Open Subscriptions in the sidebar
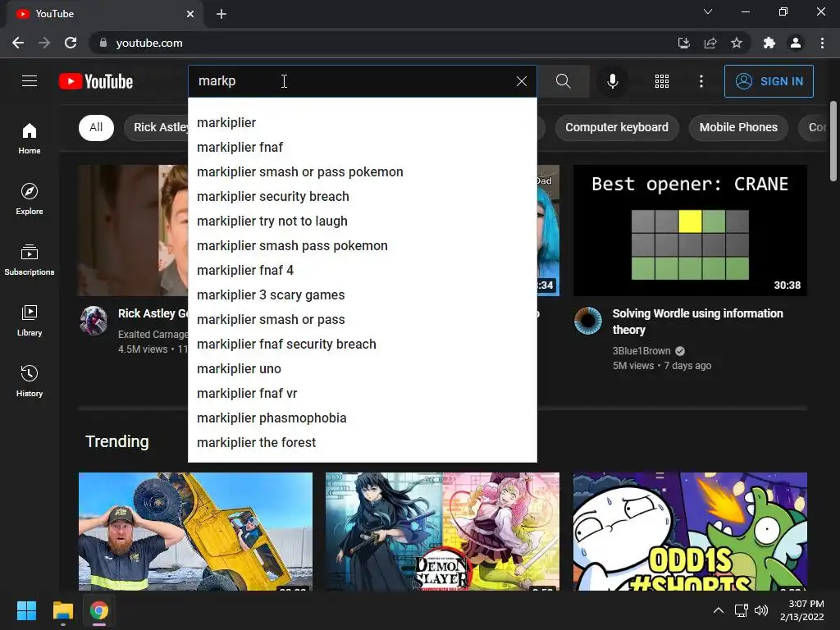The width and height of the screenshot is (840, 630). (30, 259)
